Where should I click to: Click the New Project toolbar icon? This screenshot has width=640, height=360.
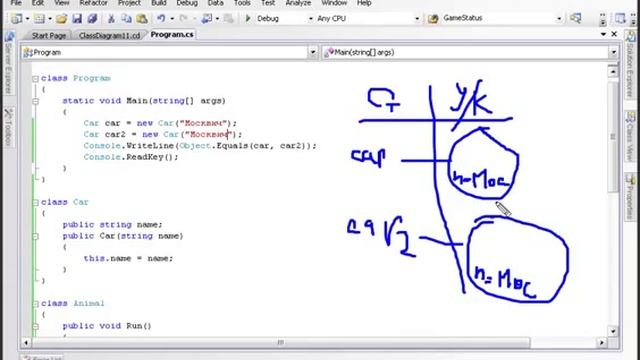17,18
